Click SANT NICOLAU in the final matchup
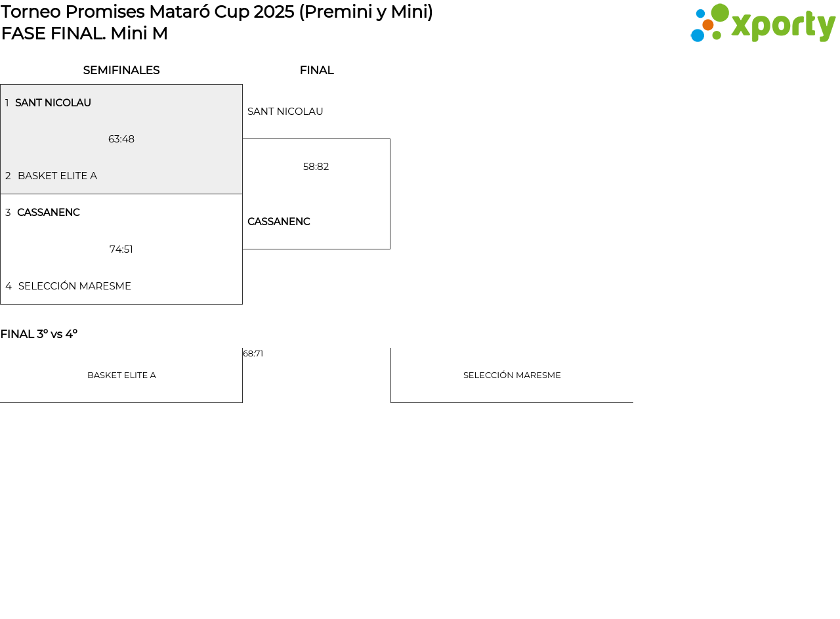This screenshot has height=619, width=840. pos(285,112)
